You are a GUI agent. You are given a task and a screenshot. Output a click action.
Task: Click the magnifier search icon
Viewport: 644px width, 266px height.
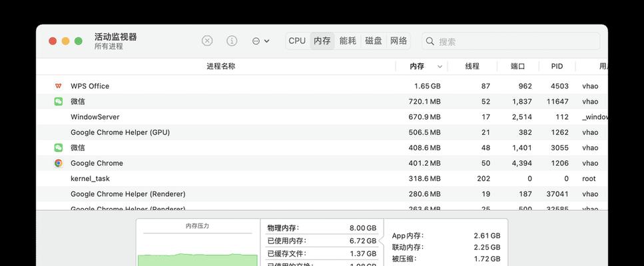pyautogui.click(x=430, y=41)
